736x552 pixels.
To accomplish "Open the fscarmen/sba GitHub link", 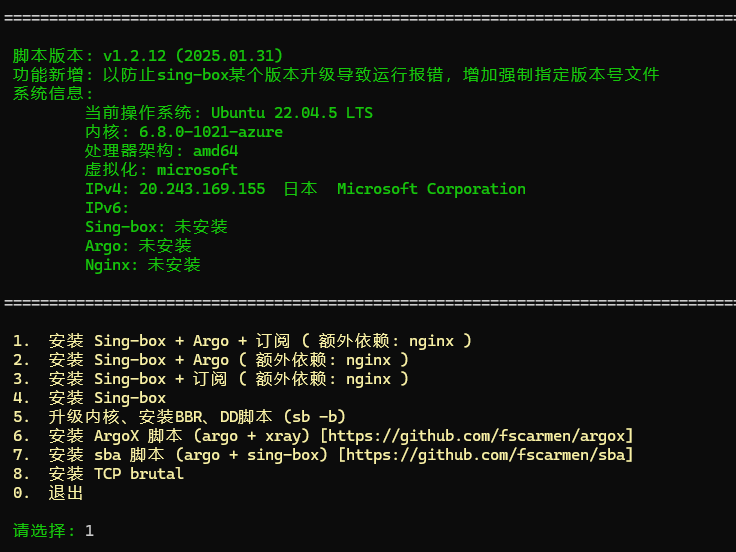I will 485,455.
